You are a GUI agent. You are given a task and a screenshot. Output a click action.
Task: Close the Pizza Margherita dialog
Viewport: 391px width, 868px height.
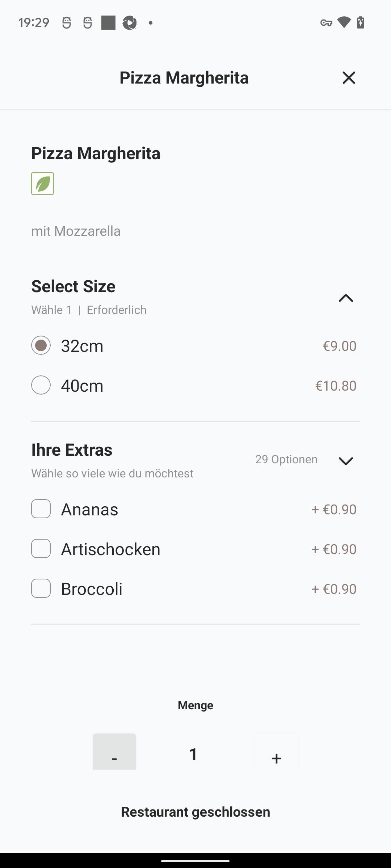349,78
